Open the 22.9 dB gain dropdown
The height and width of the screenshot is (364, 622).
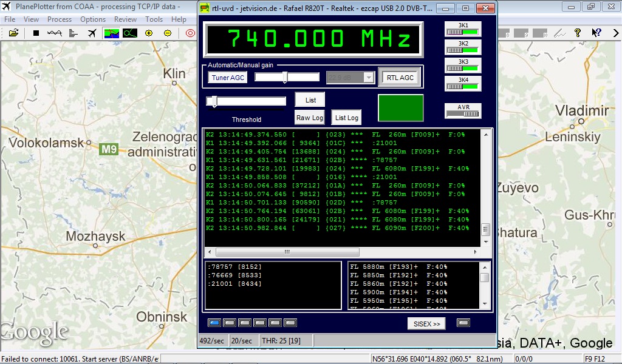click(x=369, y=78)
